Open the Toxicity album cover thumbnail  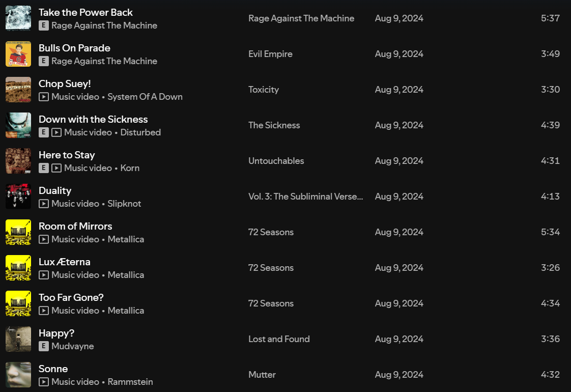point(18,90)
